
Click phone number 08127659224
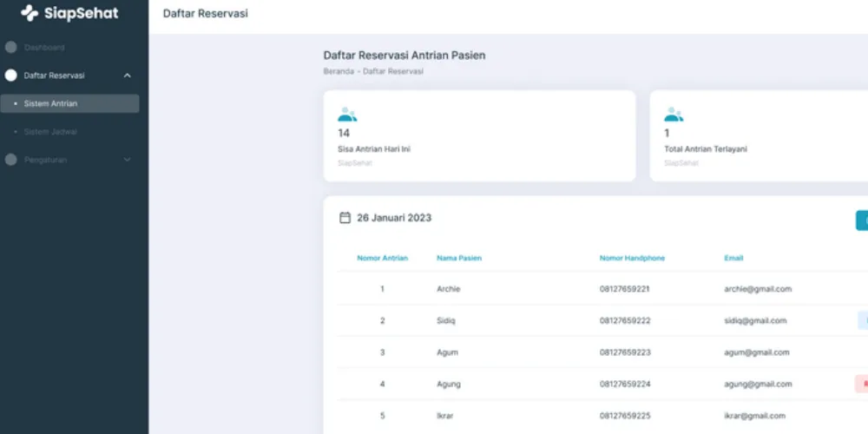625,385
